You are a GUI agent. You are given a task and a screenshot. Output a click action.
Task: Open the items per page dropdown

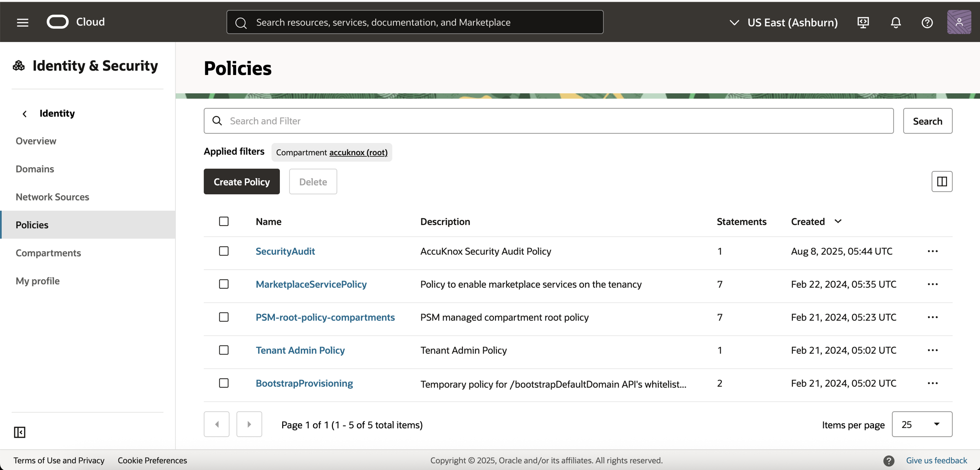click(921, 424)
